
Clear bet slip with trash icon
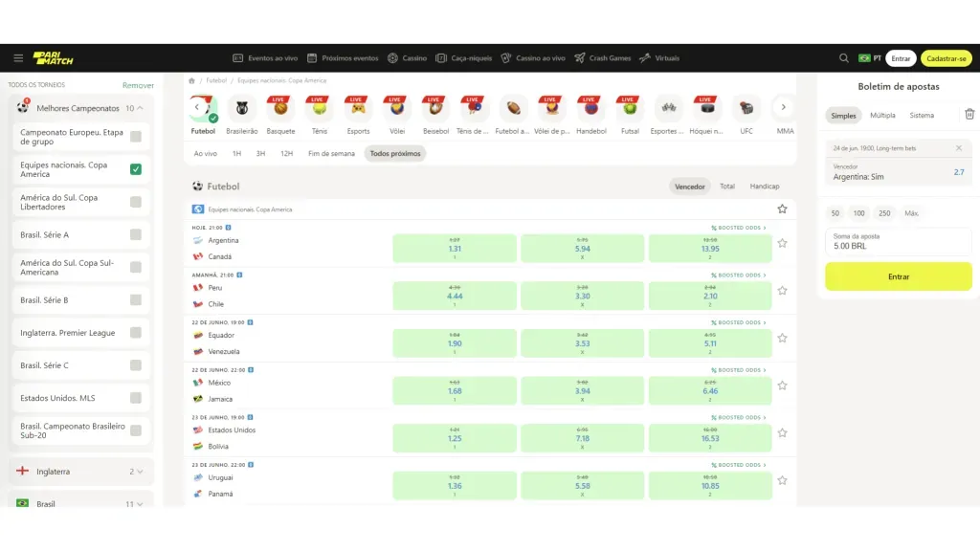click(969, 115)
